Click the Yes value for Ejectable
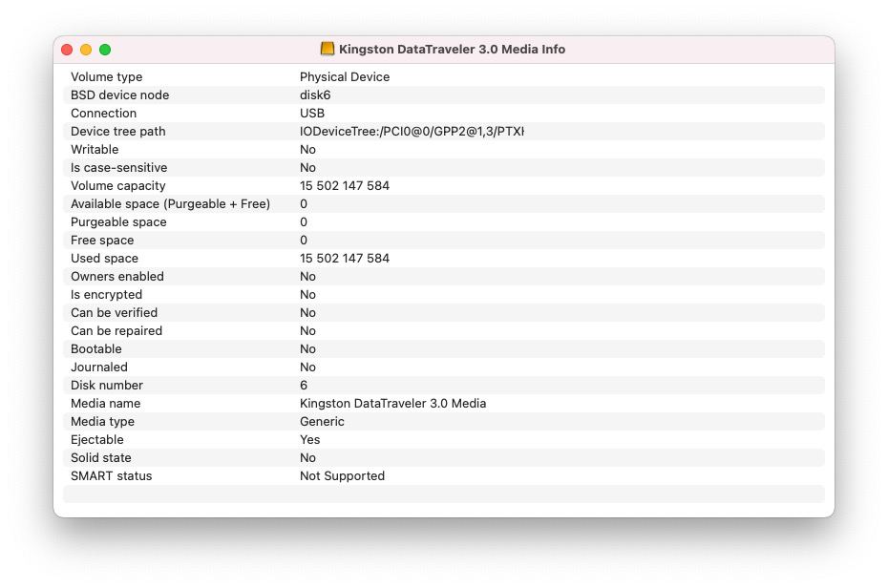Image resolution: width=888 pixels, height=588 pixels. point(309,439)
